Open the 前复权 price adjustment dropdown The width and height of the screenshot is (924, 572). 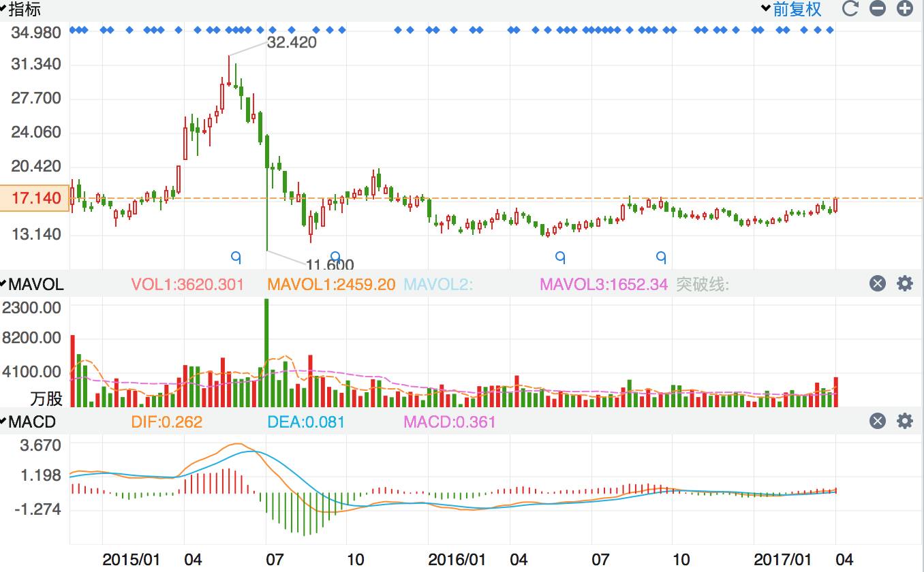click(x=792, y=9)
